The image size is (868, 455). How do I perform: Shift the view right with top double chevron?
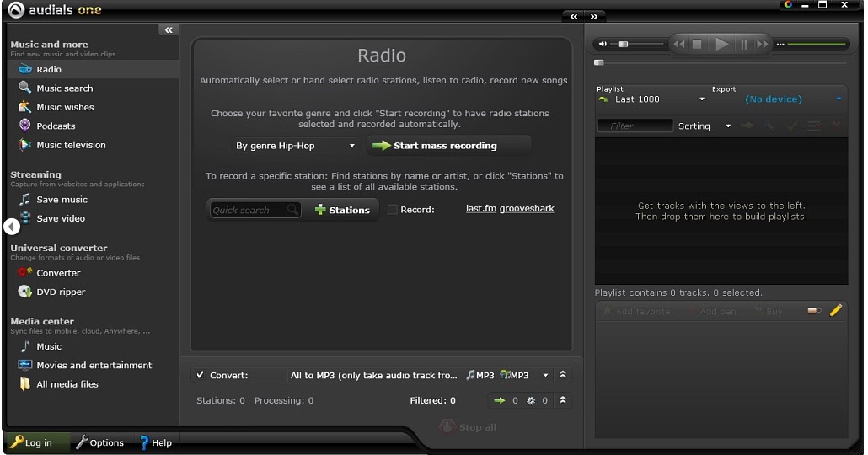tap(594, 17)
